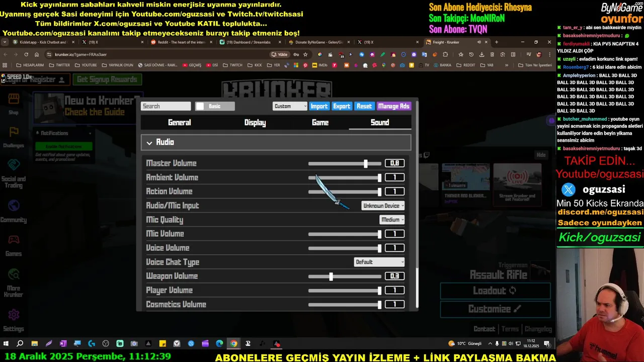Open File Explorer from taskbar
Image resolution: width=644 pixels, height=362 pixels.
coord(35,344)
